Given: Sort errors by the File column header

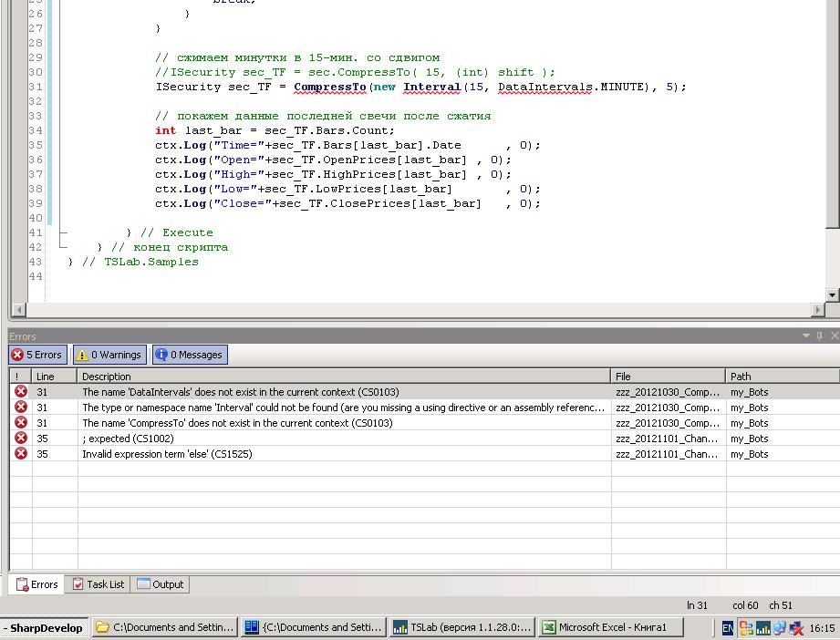Looking at the screenshot, I should pos(668,376).
